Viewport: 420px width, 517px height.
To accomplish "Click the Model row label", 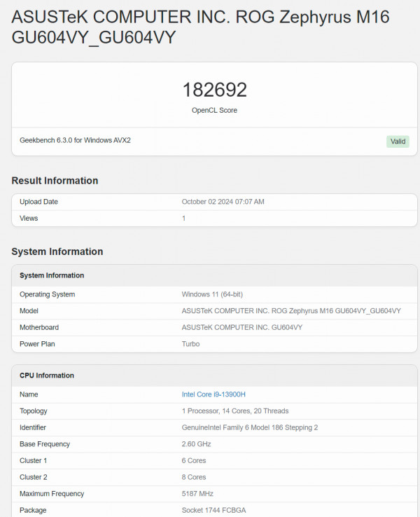I will [x=29, y=311].
